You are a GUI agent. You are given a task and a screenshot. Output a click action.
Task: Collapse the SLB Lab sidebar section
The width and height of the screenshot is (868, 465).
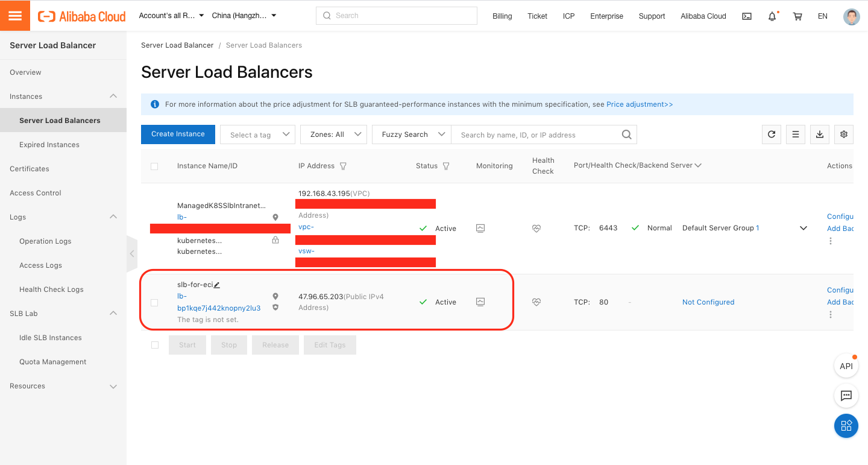(x=113, y=314)
